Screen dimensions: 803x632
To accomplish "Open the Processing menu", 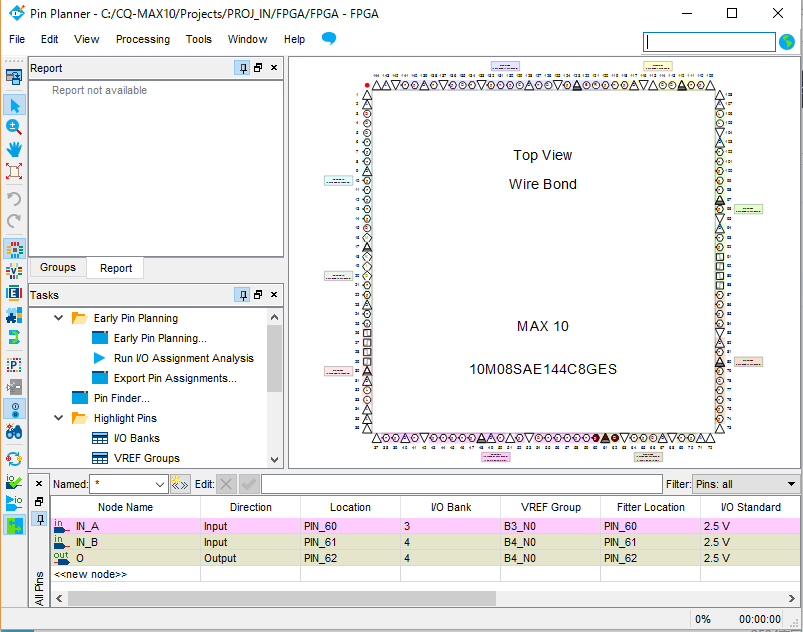I will (143, 39).
